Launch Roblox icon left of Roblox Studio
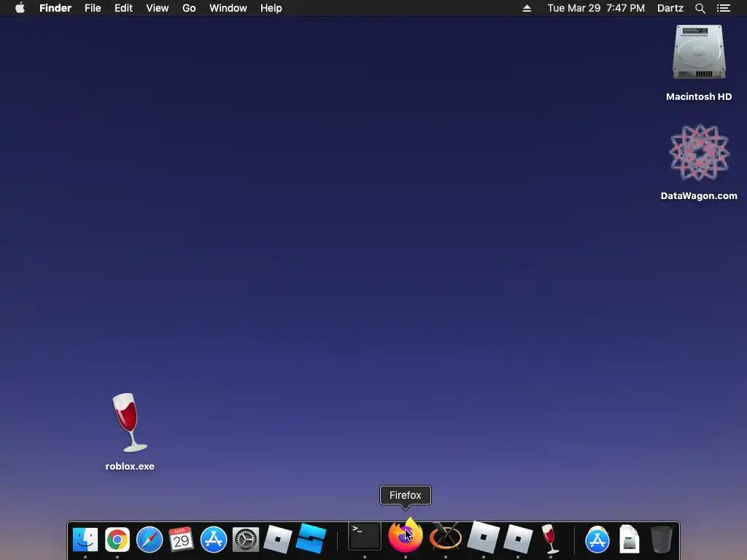 pos(278,540)
